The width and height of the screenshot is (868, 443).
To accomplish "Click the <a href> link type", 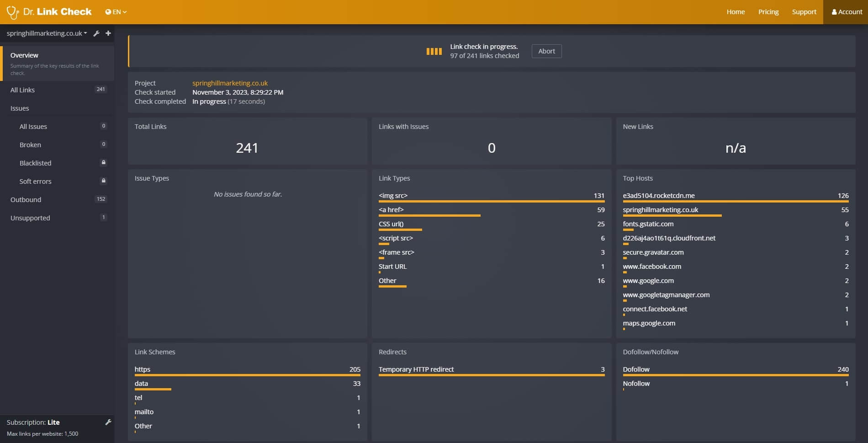I will click(x=391, y=210).
